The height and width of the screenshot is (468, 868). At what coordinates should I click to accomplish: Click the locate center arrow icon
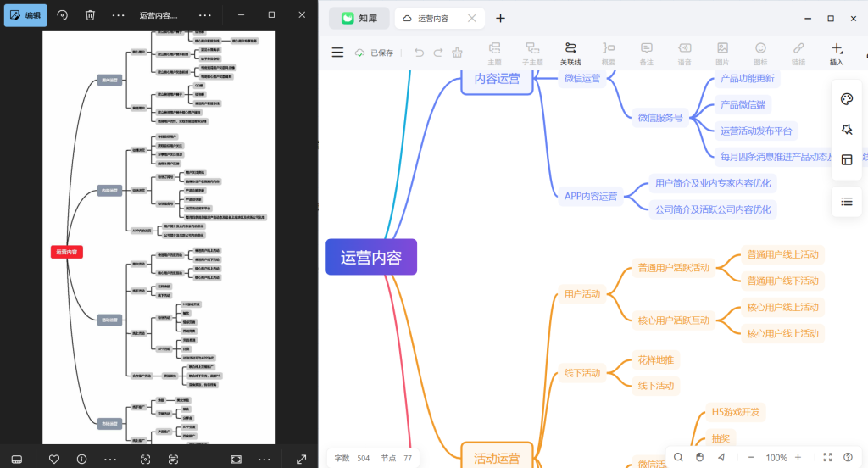tap(721, 458)
